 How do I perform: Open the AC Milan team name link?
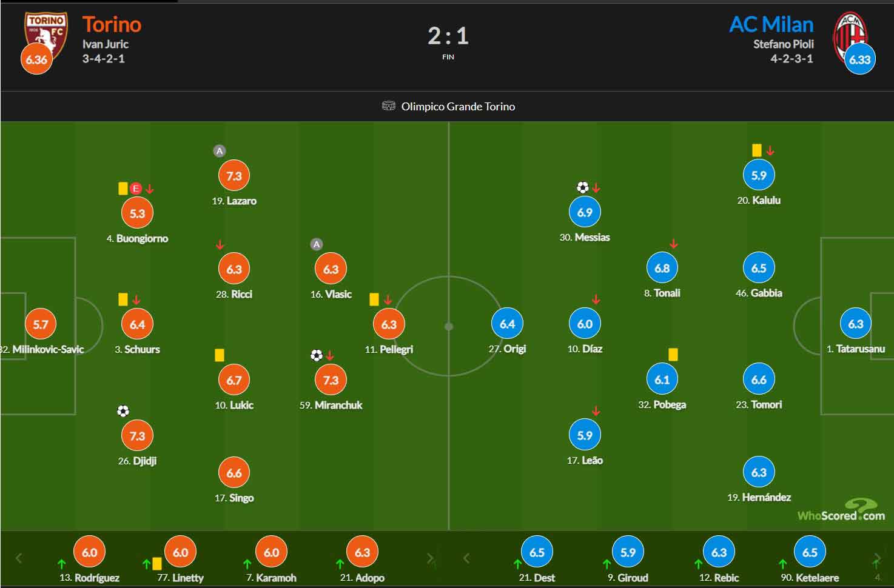(x=771, y=24)
